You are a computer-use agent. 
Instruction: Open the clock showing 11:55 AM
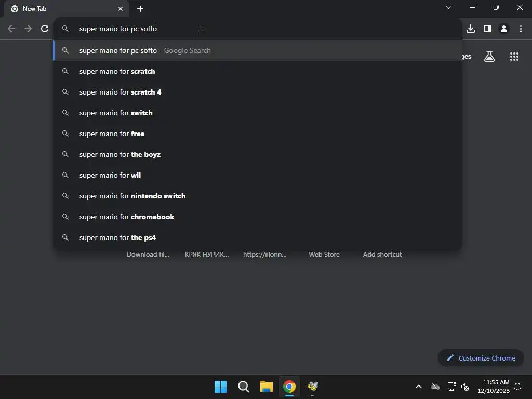(494, 387)
